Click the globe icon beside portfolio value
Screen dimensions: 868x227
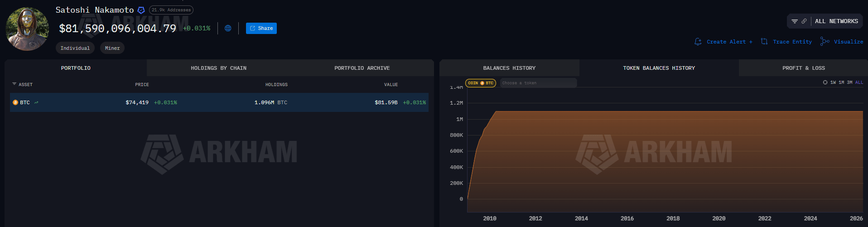click(x=228, y=28)
